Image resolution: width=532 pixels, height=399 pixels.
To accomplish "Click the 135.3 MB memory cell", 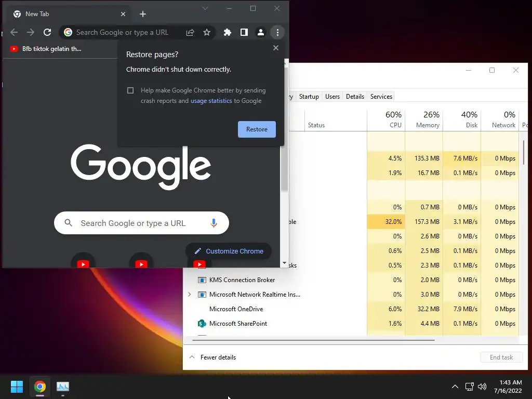I will [x=424, y=158].
